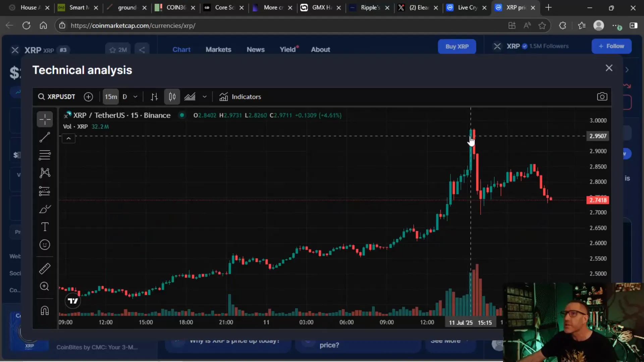This screenshot has width=644, height=362.
Task: Open the Fibonacci retracement tool
Action: (x=45, y=155)
